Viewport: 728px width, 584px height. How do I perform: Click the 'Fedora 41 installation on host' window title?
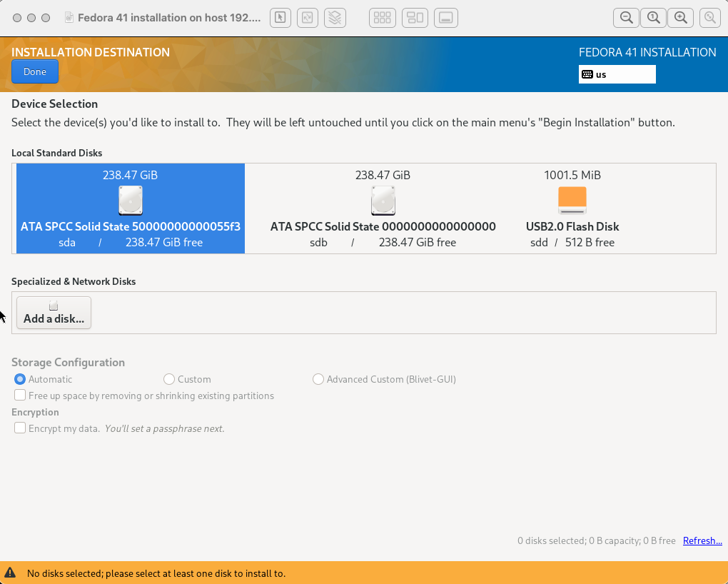169,18
